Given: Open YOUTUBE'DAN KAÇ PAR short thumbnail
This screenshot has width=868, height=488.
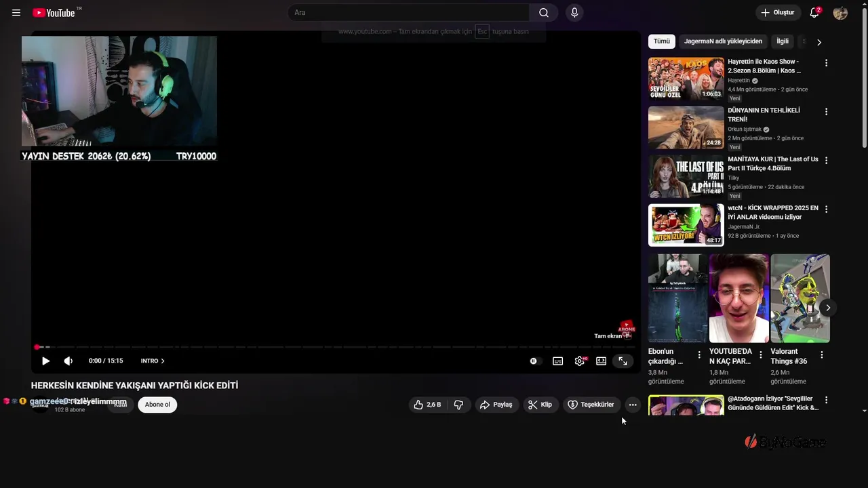Looking at the screenshot, I should pos(739,298).
